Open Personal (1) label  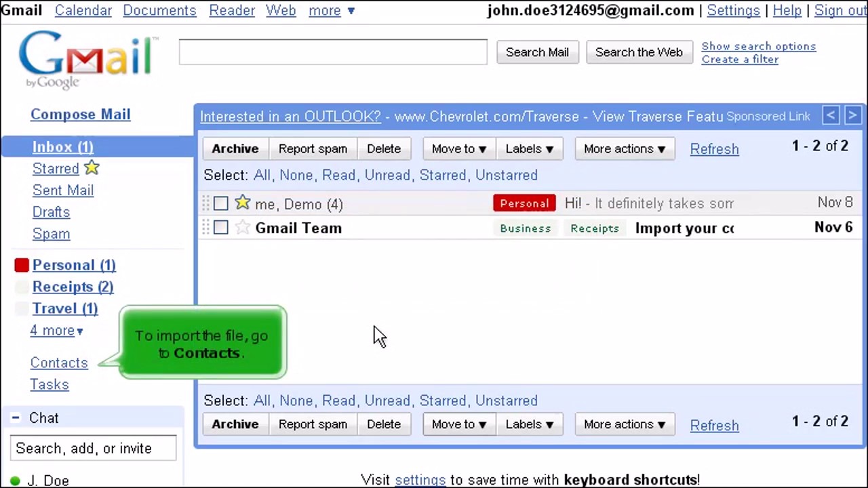click(74, 265)
